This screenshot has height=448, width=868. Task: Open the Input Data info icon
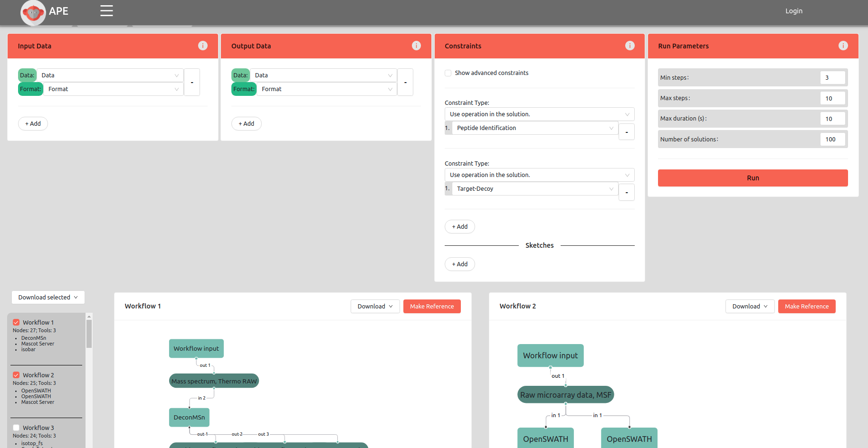pos(203,46)
